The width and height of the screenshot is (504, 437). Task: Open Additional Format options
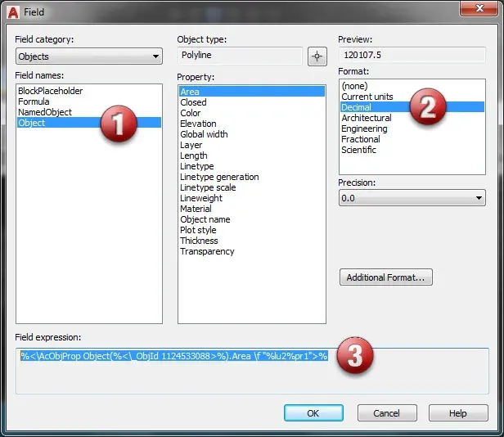click(385, 277)
